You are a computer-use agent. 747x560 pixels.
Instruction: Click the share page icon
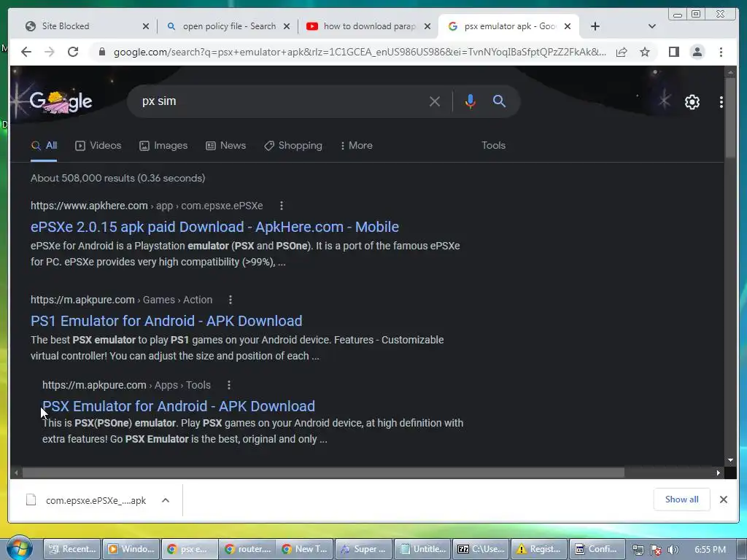622,52
